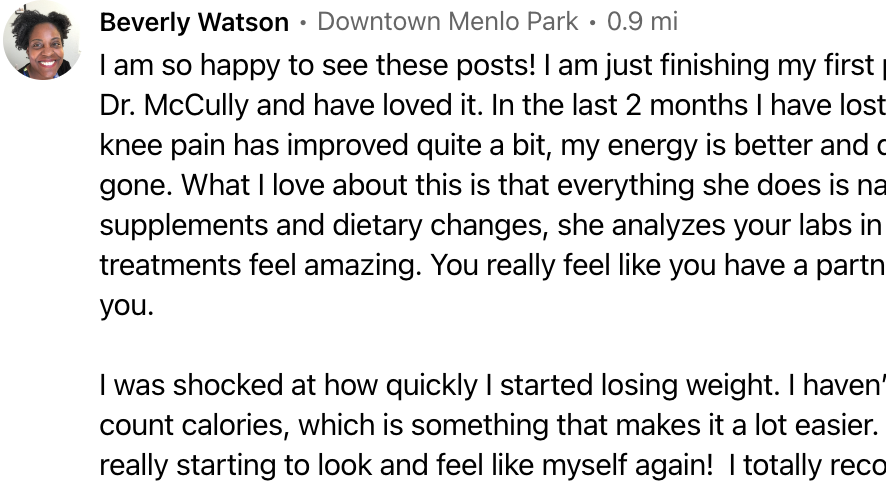Image resolution: width=886 pixels, height=490 pixels.
Task: Click the lone "you." ending the first paragraph
Action: [x=127, y=306]
